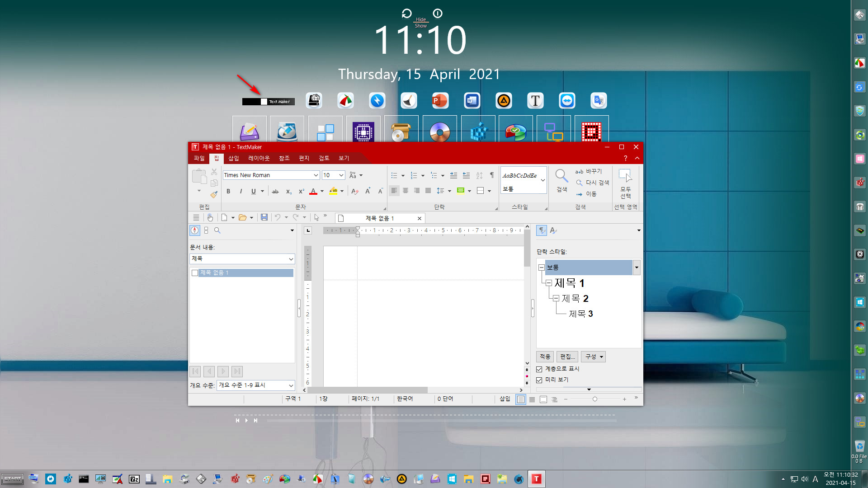Image resolution: width=868 pixels, height=488 pixels.
Task: Apply red font color
Action: (313, 191)
